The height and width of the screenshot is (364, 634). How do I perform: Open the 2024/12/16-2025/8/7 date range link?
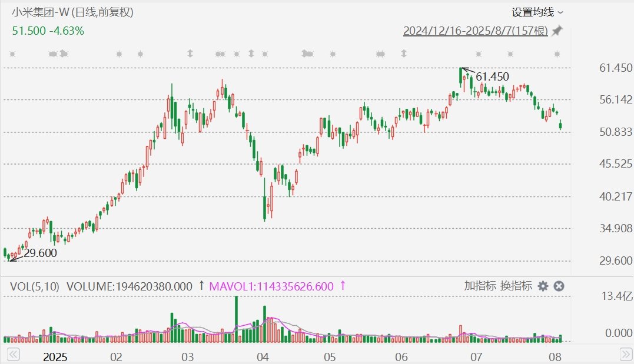point(475,31)
